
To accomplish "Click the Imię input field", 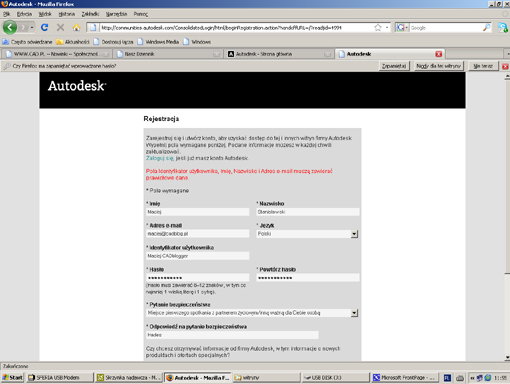I will [x=197, y=212].
